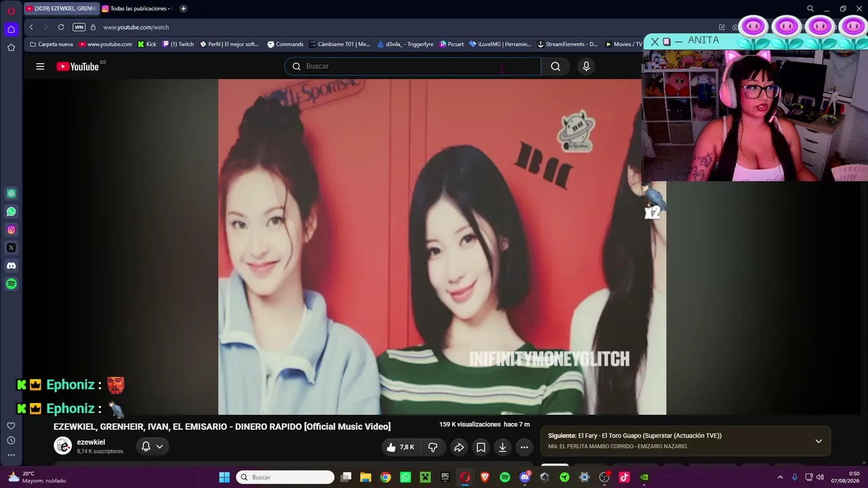The image size is (868, 488).
Task: Show hidden system tray icons chevron
Action: (779, 477)
